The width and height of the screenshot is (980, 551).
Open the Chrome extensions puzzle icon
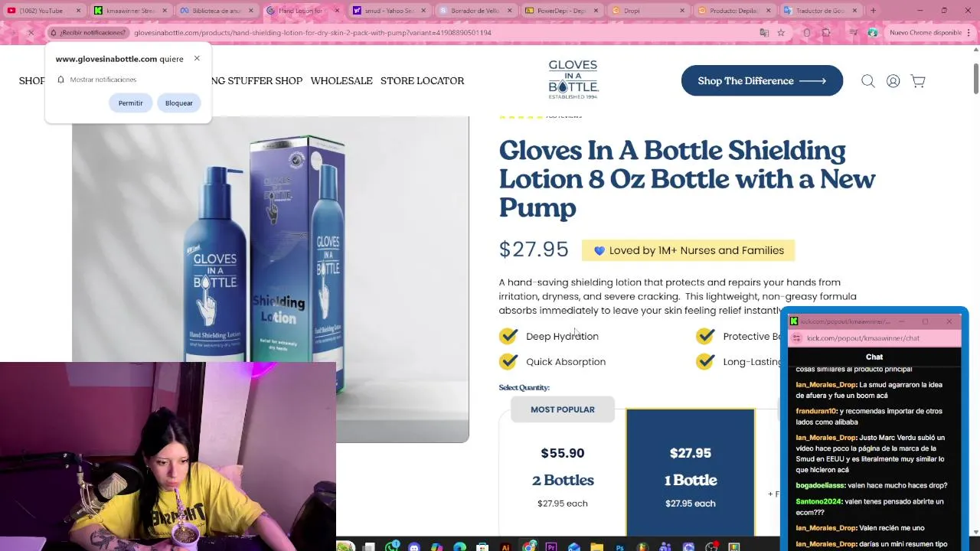[x=826, y=33]
